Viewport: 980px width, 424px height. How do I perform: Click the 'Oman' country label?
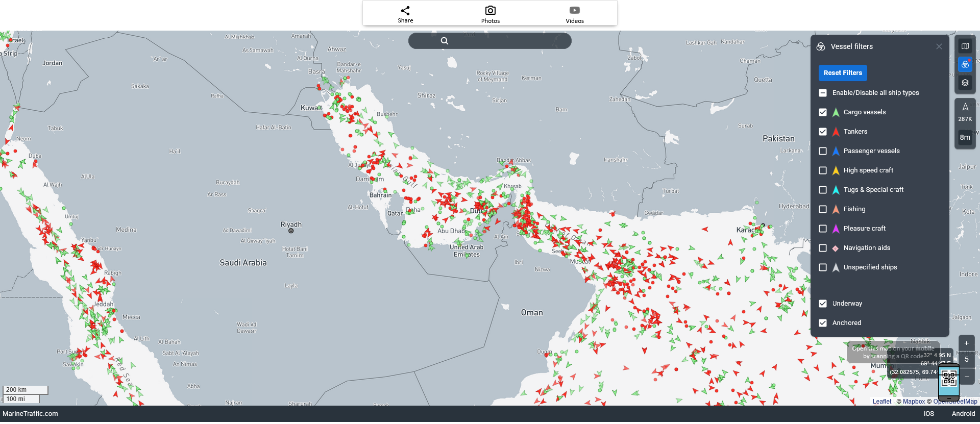point(532,313)
